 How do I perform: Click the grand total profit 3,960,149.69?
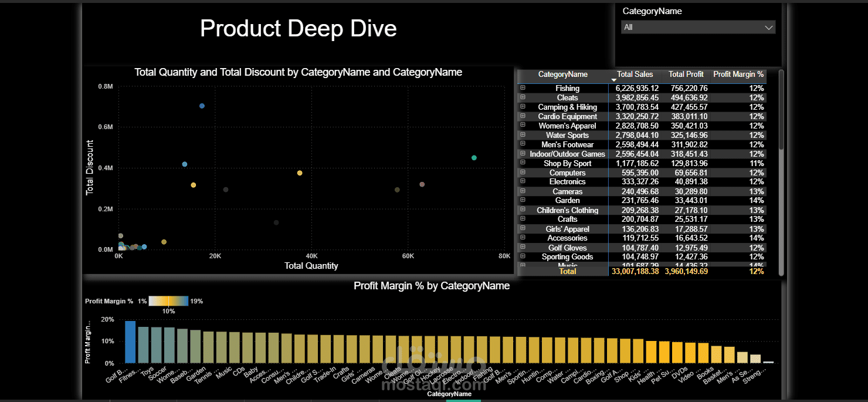pos(686,271)
